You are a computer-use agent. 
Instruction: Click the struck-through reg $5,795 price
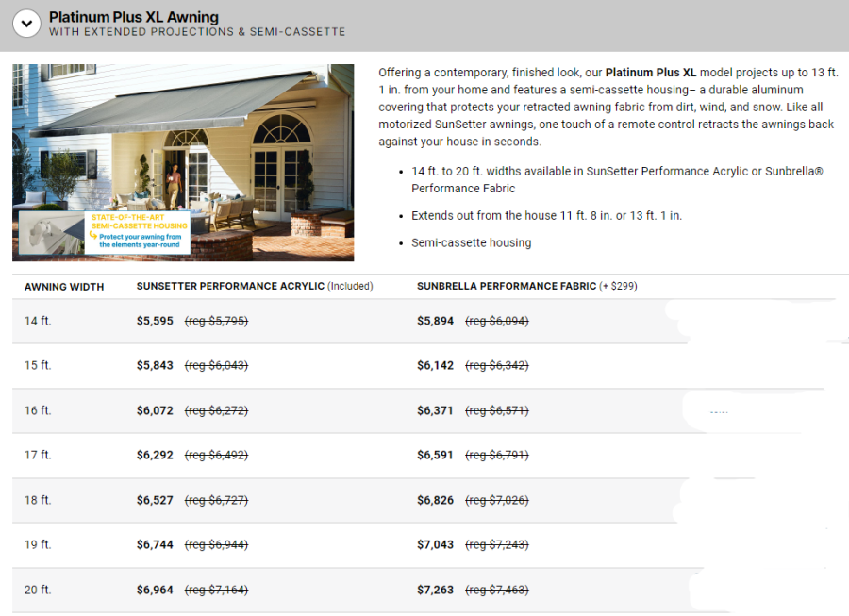[x=216, y=321]
